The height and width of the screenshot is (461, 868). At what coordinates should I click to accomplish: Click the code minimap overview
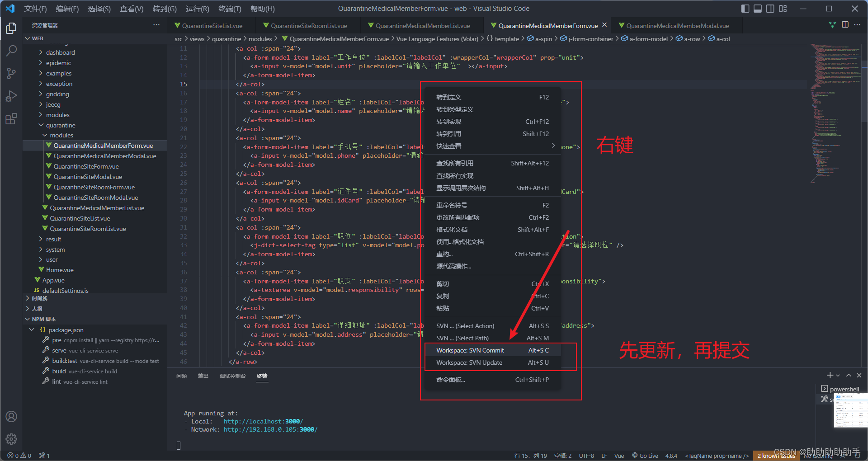[x=835, y=113]
